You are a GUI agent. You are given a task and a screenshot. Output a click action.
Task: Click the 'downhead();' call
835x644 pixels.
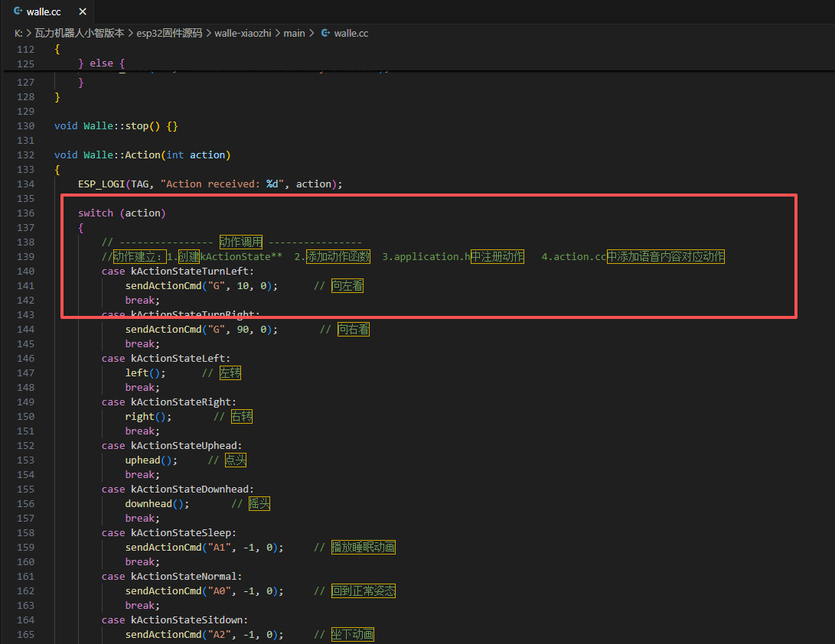[157, 504]
